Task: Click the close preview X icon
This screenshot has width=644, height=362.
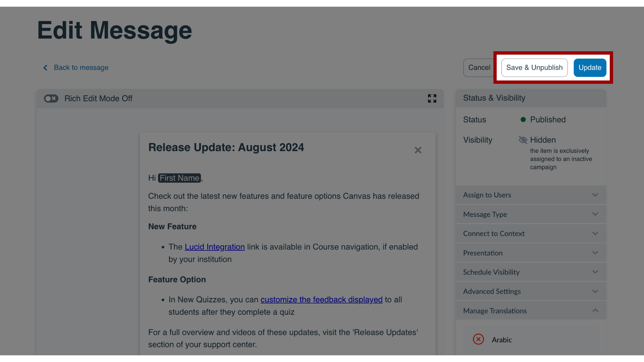Action: tap(418, 150)
